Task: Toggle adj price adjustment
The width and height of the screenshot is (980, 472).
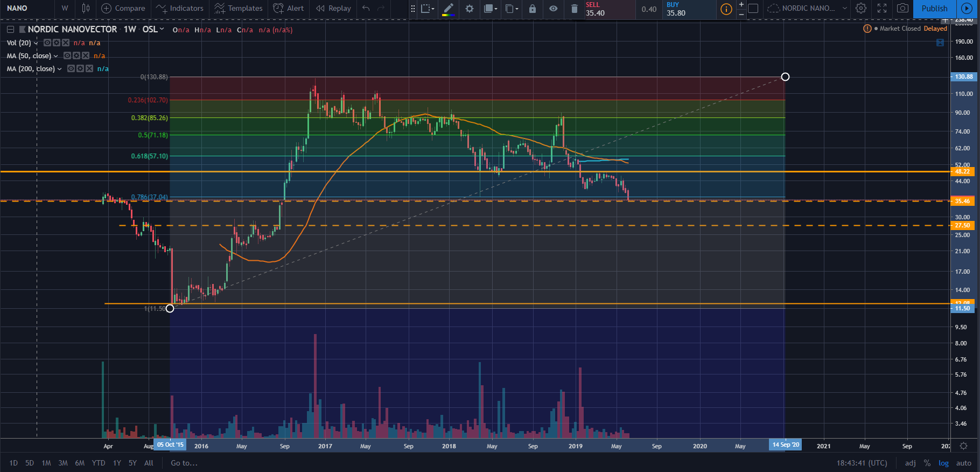Action: (911, 463)
